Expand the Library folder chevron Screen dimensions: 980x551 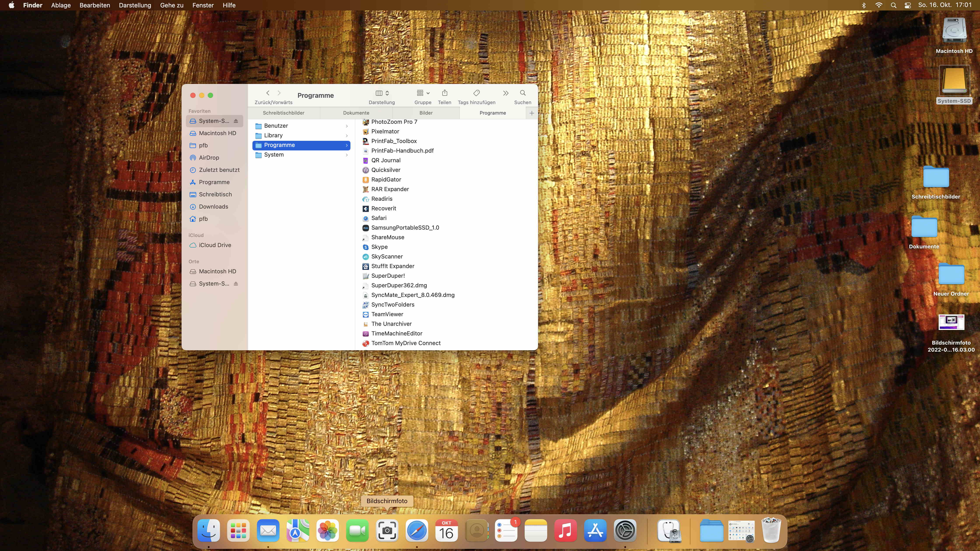pyautogui.click(x=346, y=136)
